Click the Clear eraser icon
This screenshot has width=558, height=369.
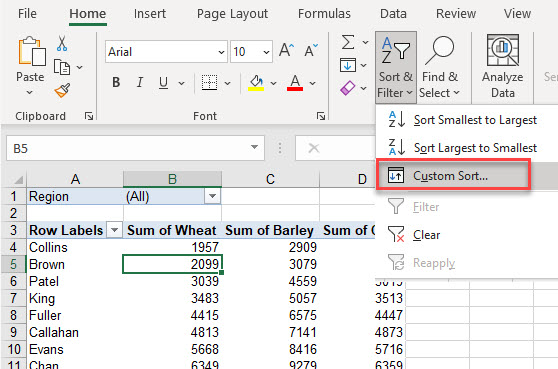348,88
